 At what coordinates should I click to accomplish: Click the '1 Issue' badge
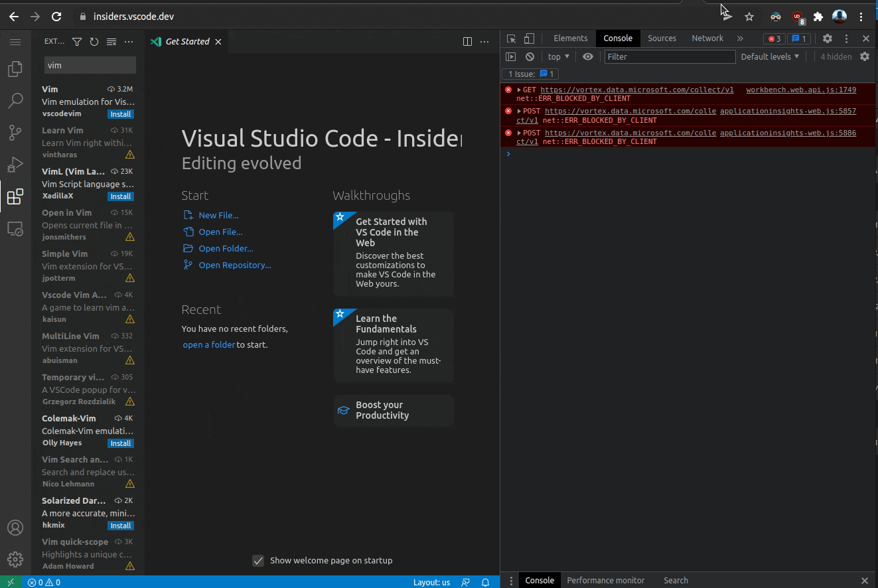(x=530, y=74)
